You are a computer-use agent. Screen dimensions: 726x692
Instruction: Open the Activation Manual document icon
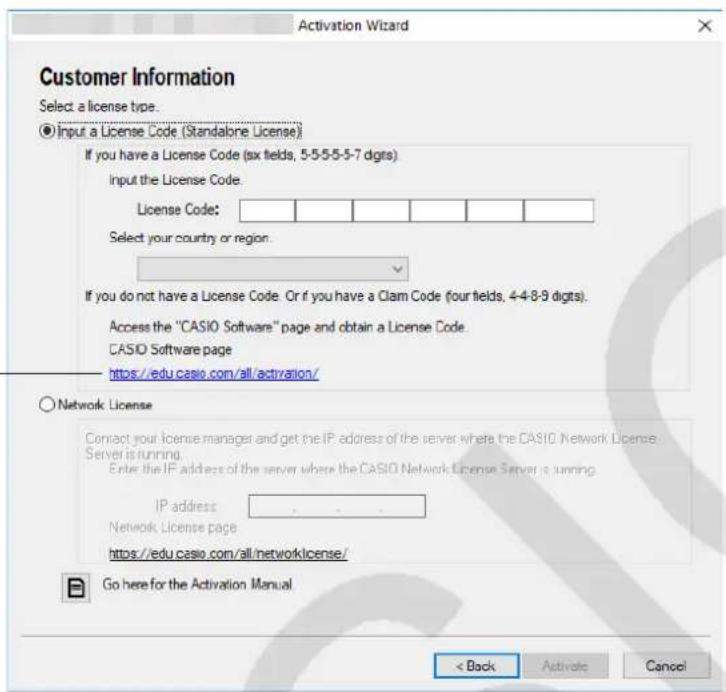[76, 587]
